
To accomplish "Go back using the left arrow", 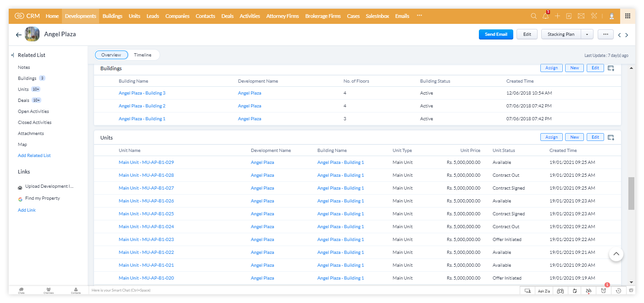I will [x=19, y=35].
